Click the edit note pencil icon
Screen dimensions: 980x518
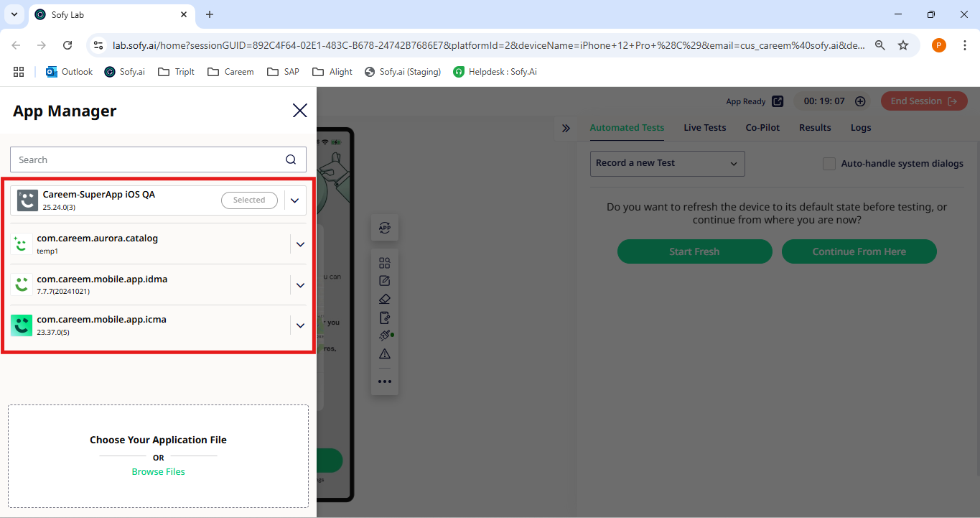click(385, 281)
